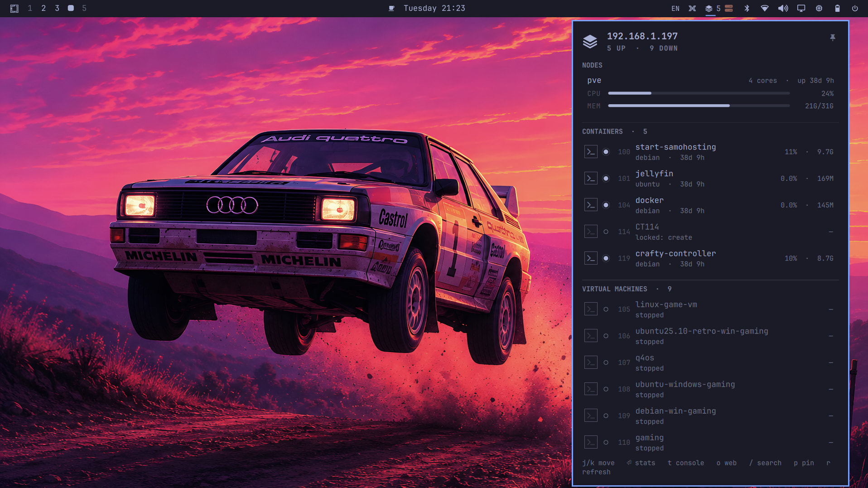Viewport: 868px width, 488px height.
Task: Switch to workspace 5
Action: [x=84, y=9]
